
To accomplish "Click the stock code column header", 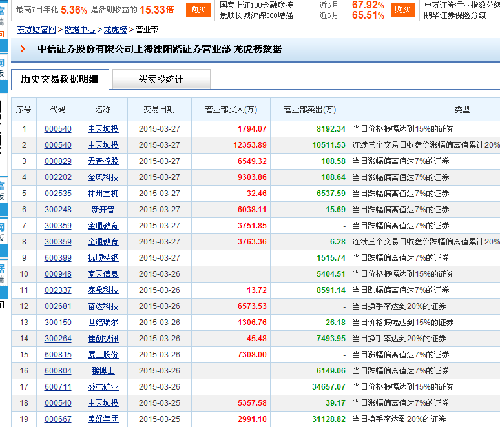I will (x=58, y=109).
